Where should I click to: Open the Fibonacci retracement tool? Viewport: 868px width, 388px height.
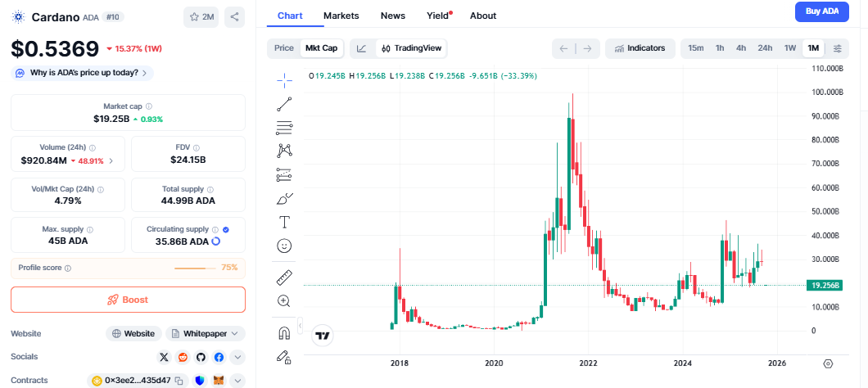pyautogui.click(x=284, y=128)
